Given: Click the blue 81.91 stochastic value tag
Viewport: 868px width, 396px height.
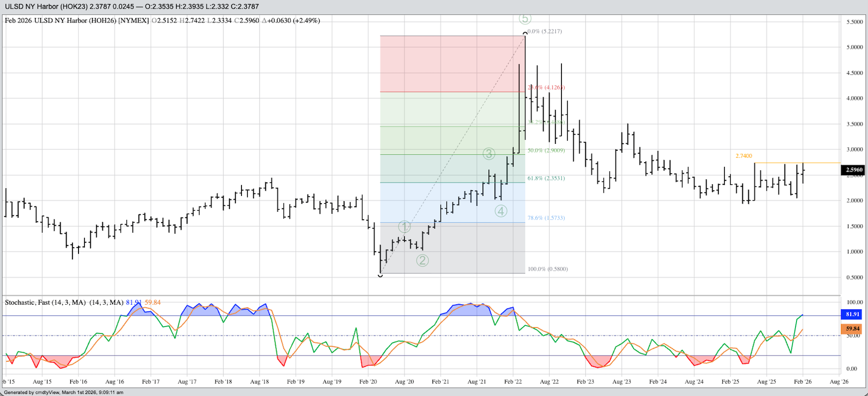Looking at the screenshot, I should (852, 314).
